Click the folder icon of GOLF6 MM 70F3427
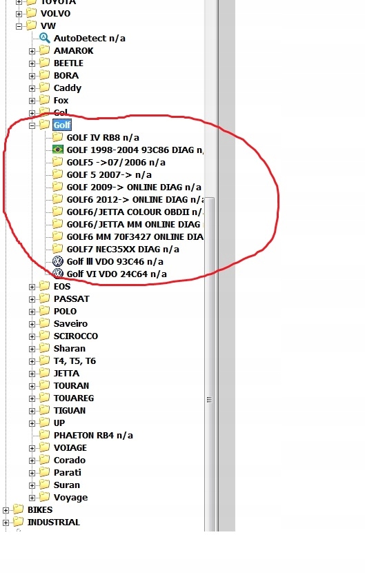Image resolution: width=365 pixels, height=588 pixels. [x=57, y=236]
